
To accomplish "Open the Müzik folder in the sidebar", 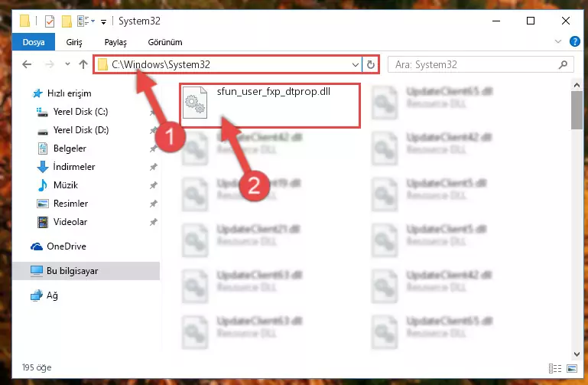I will pyautogui.click(x=58, y=185).
